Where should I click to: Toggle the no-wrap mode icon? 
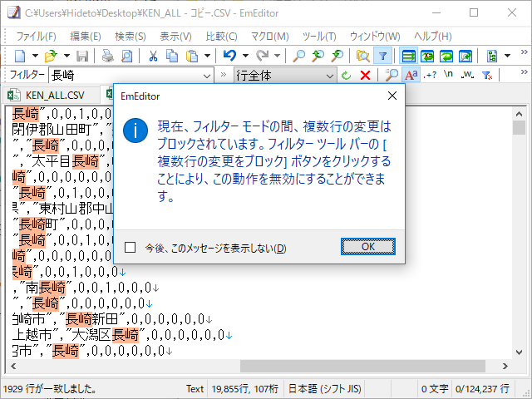[x=408, y=56]
